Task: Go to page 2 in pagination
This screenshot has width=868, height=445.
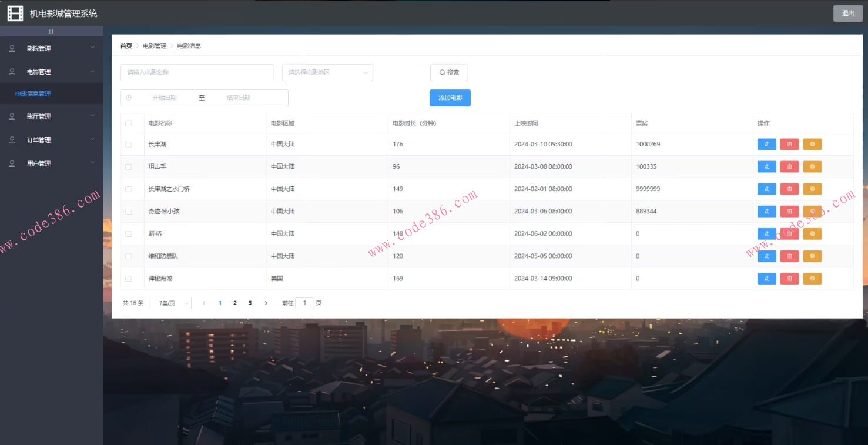Action: pos(235,303)
